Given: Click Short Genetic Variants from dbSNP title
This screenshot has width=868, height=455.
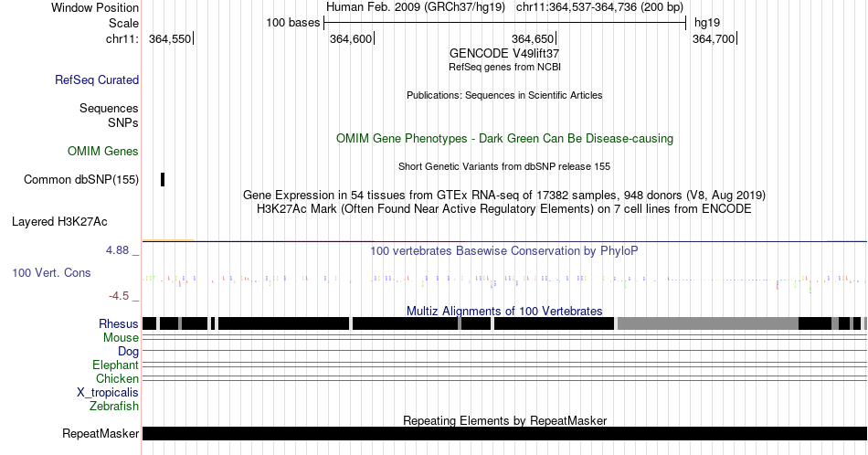Looking at the screenshot, I should tap(504, 166).
